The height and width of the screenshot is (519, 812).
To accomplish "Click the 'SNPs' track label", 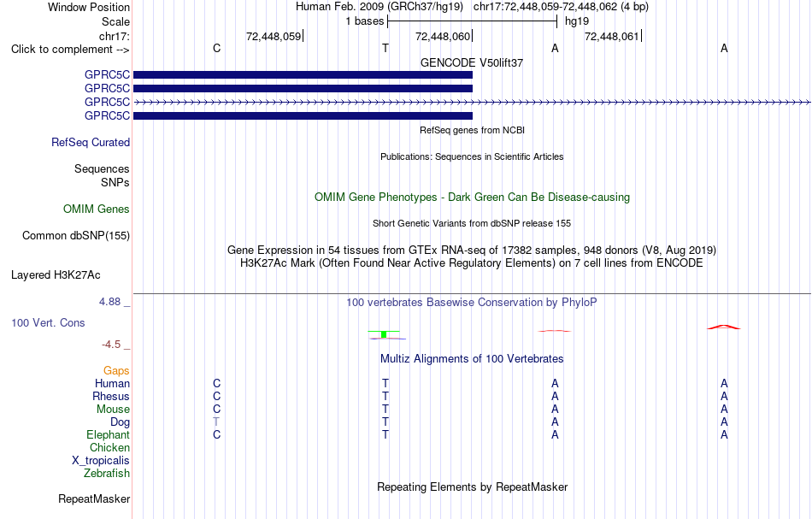I will click(x=115, y=182).
